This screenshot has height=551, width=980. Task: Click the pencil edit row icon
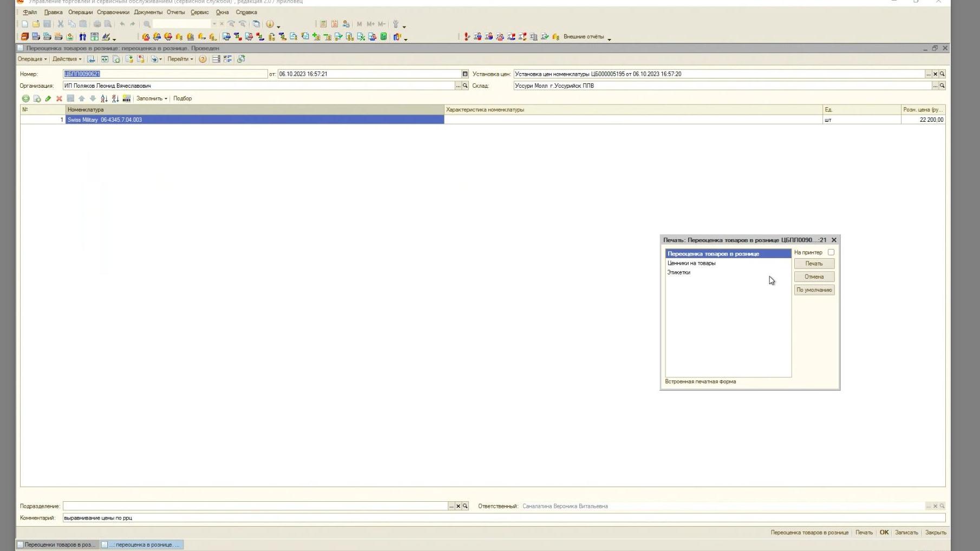48,99
